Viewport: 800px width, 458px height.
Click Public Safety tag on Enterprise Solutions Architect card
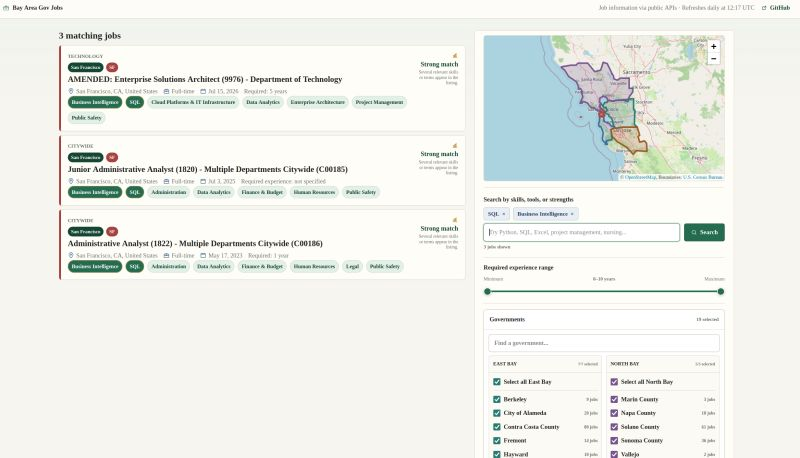pyautogui.click(x=86, y=118)
